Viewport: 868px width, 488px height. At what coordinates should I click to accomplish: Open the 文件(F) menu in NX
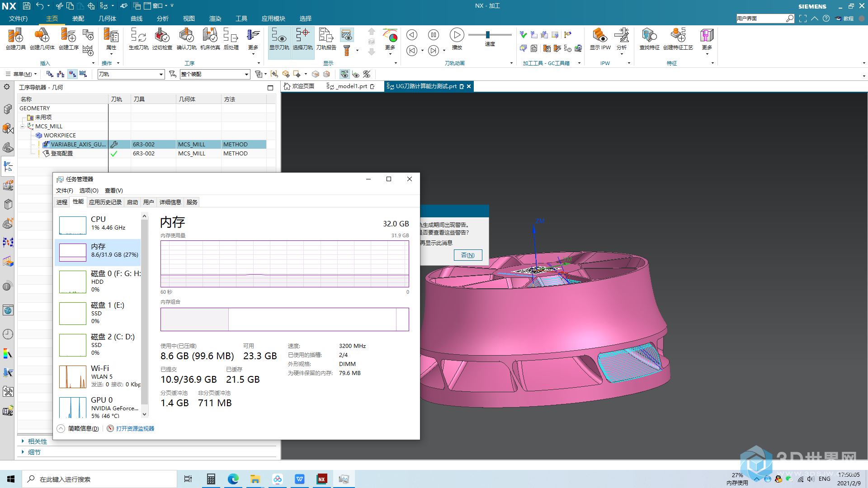[x=18, y=19]
